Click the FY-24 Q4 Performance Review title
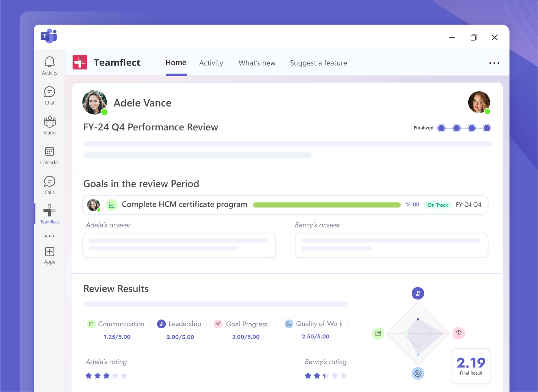The height and width of the screenshot is (392, 538). (x=151, y=127)
